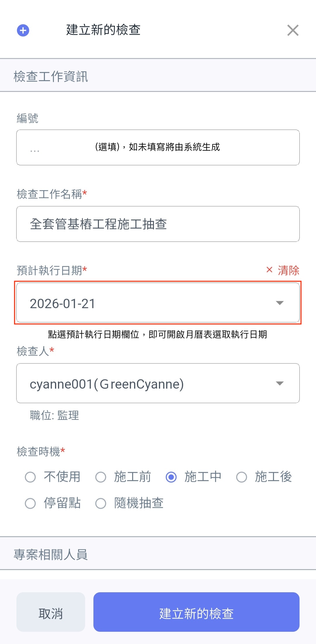Click the 檢查人 dropdown arrow icon

(x=280, y=383)
